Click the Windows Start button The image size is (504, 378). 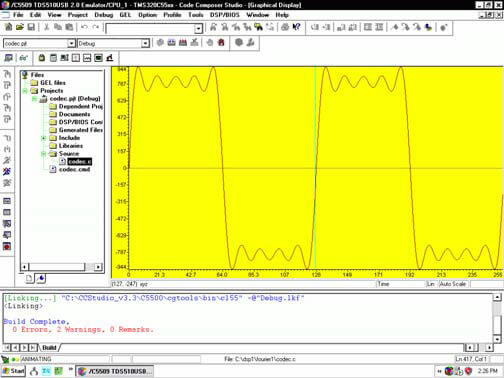[13, 371]
